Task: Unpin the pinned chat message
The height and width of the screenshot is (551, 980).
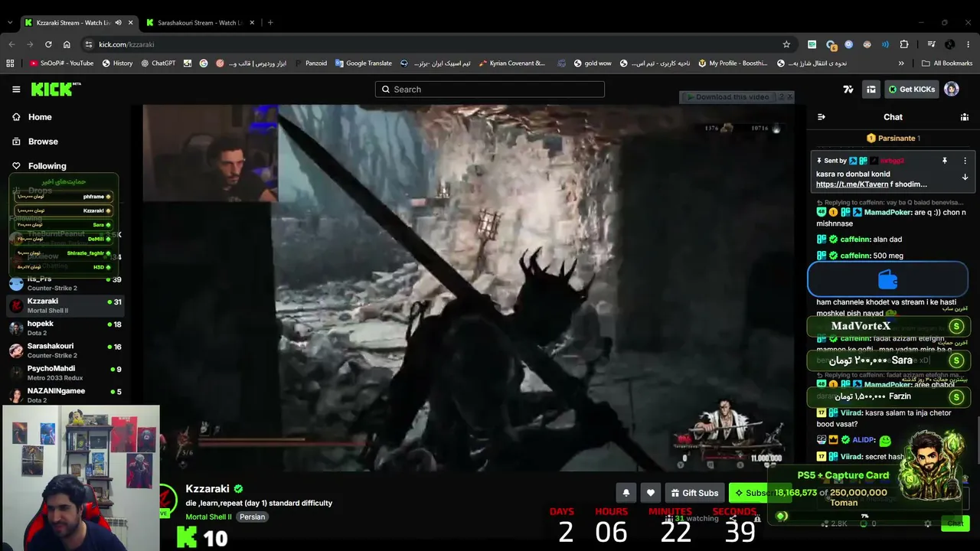Action: [x=945, y=161]
